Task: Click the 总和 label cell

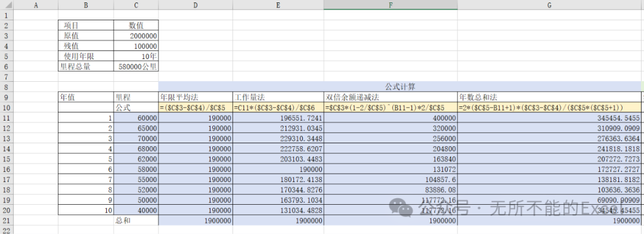Action: click(x=136, y=220)
